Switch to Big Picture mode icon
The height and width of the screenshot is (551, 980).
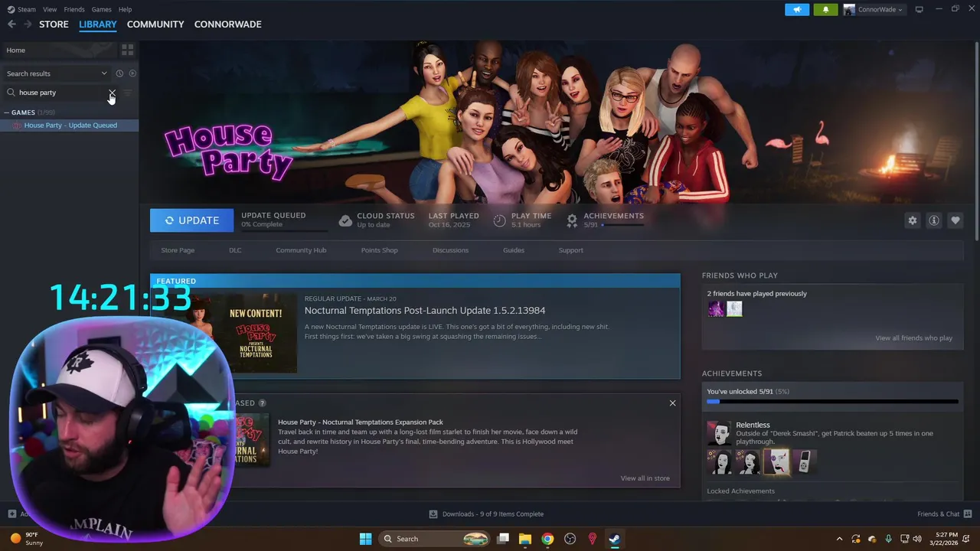(919, 9)
